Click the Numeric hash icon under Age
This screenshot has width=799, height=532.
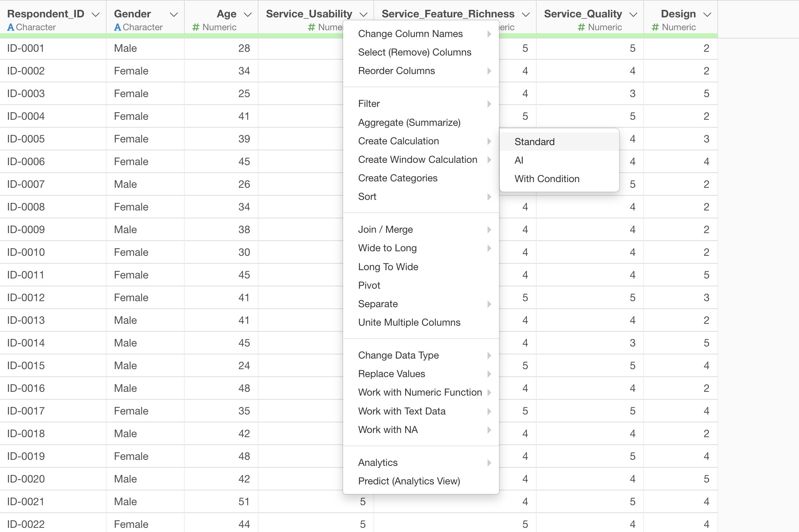coord(196,27)
